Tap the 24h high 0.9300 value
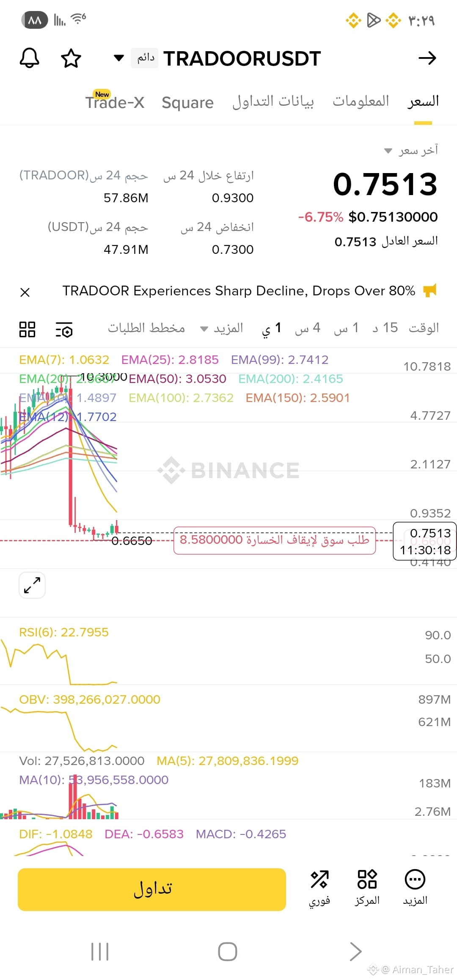Image resolution: width=457 pixels, height=980 pixels. point(233,198)
